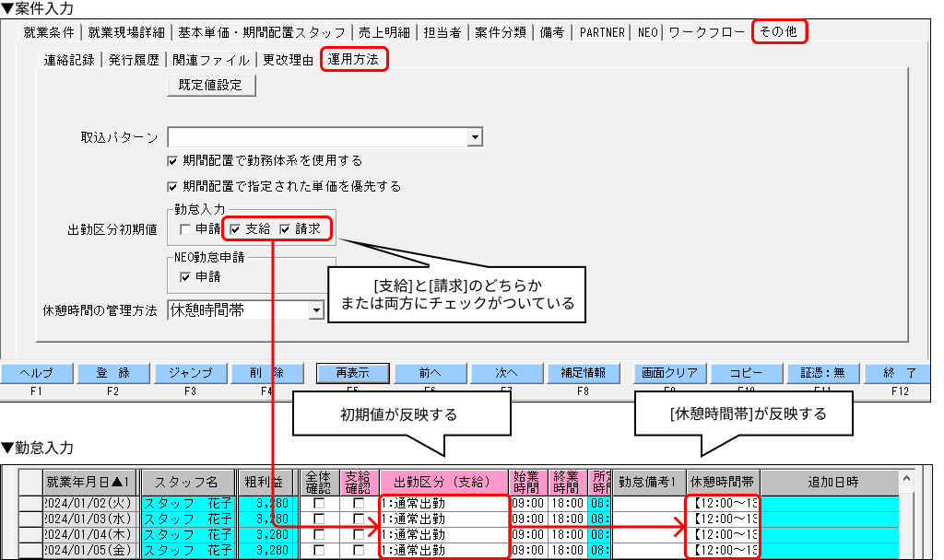Click inside the 取込パターン combo field
This screenshot has width=944, height=560.
pyautogui.click(x=318, y=138)
